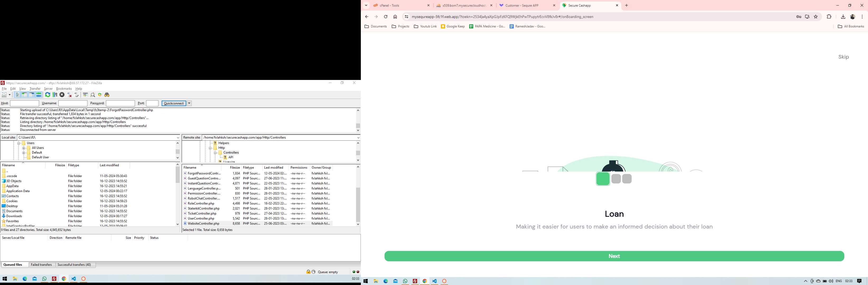Open Site Manager dropdown arrow
This screenshot has width=868, height=285.
pos(10,95)
